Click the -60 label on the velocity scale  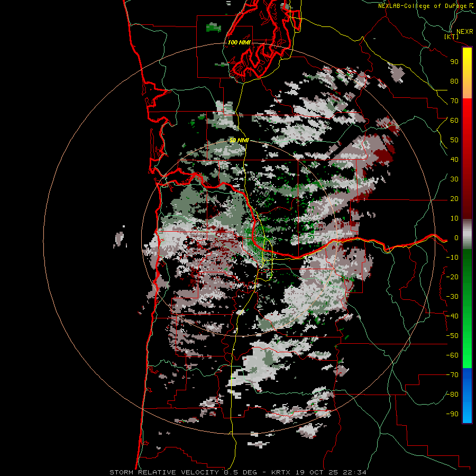[x=452, y=355]
